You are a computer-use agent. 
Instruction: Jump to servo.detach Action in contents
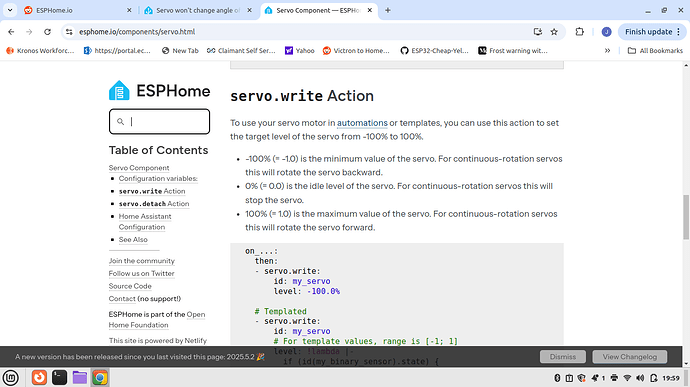tap(154, 204)
